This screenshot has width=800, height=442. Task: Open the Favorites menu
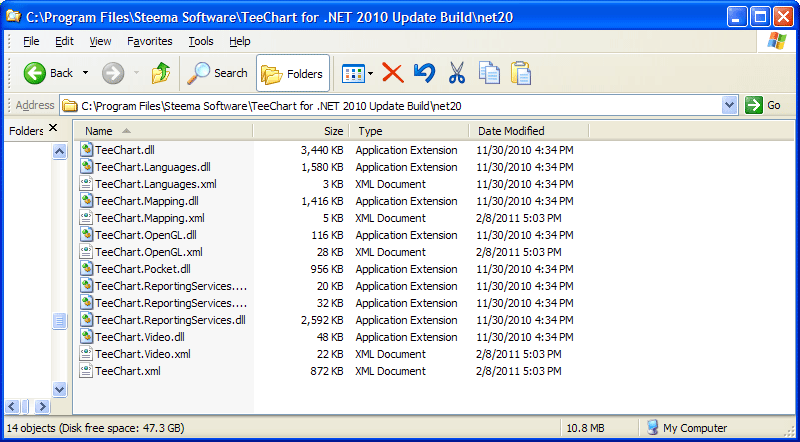click(150, 41)
